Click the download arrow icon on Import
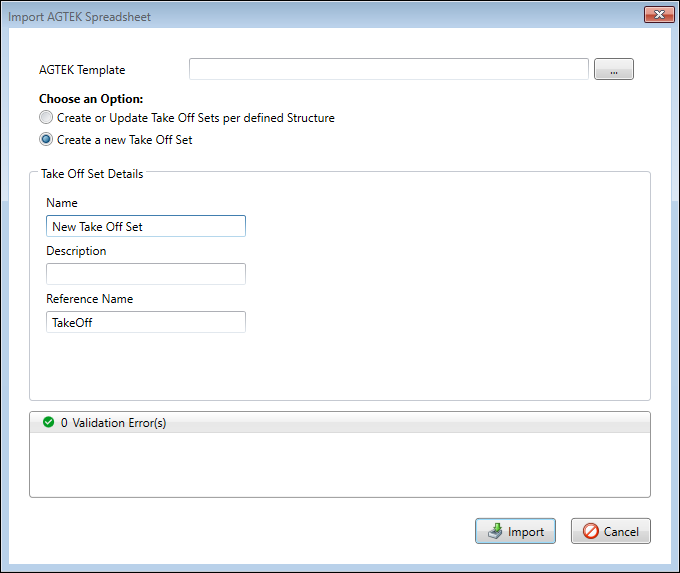The height and width of the screenshot is (573, 680). pos(494,532)
